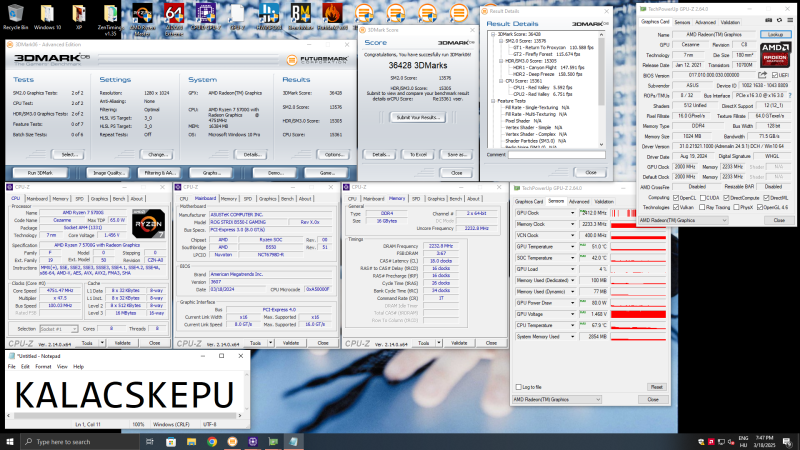The height and width of the screenshot is (450, 800).
Task: Click the AMD Radeon Graphics logo in GPU-Z
Action: pyautogui.click(x=775, y=55)
